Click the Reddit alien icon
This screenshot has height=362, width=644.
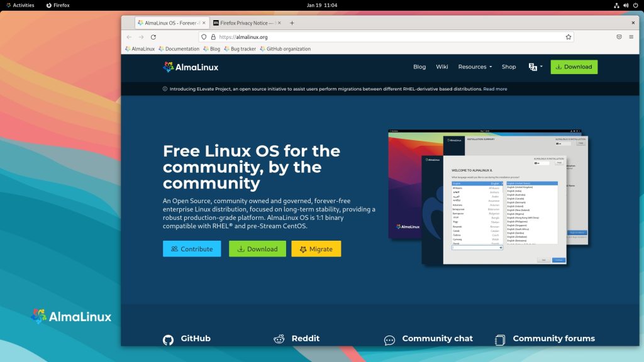pyautogui.click(x=279, y=339)
